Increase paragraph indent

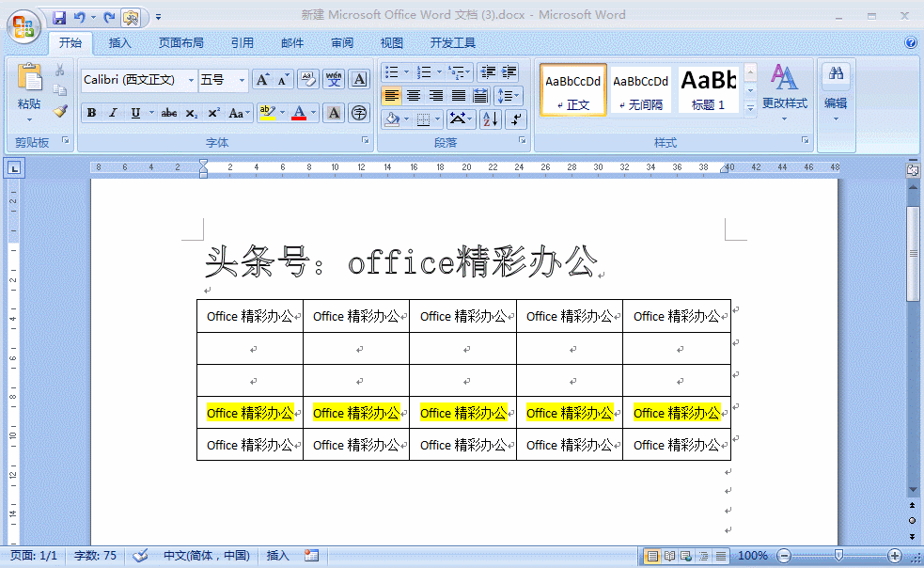[509, 72]
